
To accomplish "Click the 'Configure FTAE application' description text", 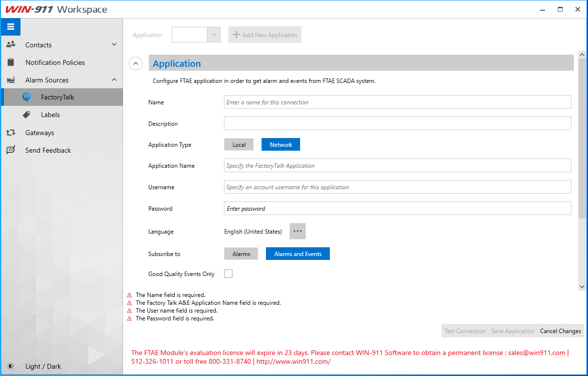I will coord(264,81).
